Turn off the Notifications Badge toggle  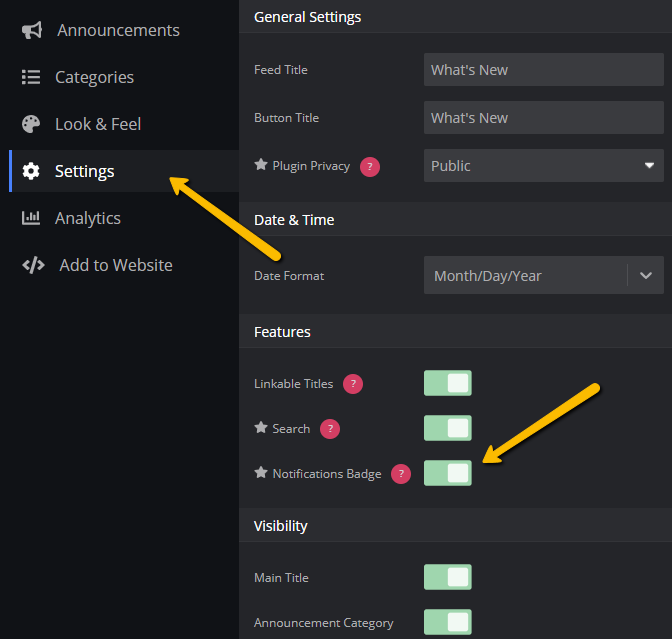click(447, 473)
